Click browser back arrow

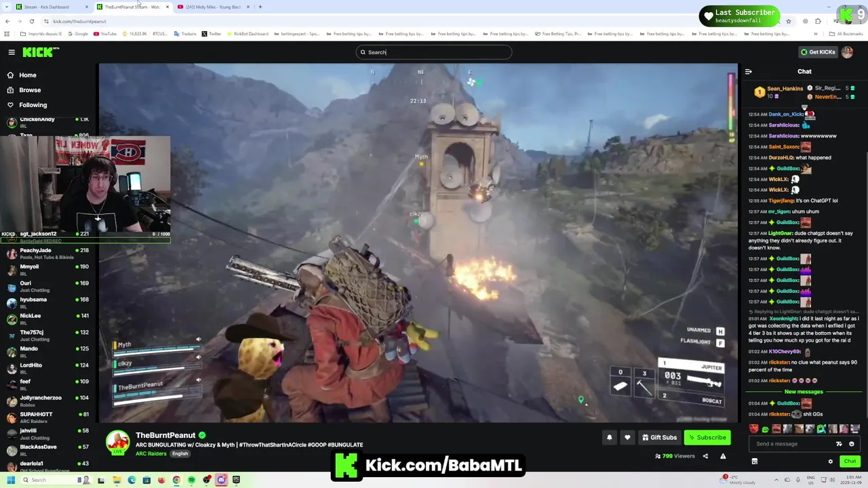(x=7, y=21)
